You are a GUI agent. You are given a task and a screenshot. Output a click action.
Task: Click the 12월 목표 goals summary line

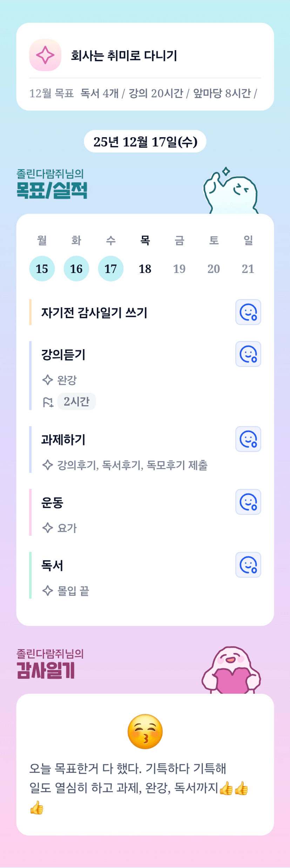[x=143, y=93]
